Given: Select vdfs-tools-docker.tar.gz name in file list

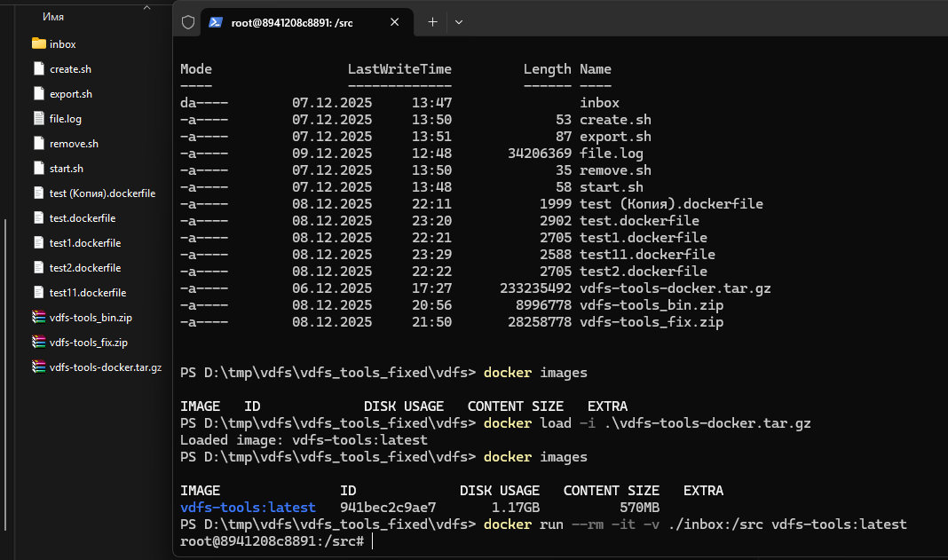Looking at the screenshot, I should point(106,367).
